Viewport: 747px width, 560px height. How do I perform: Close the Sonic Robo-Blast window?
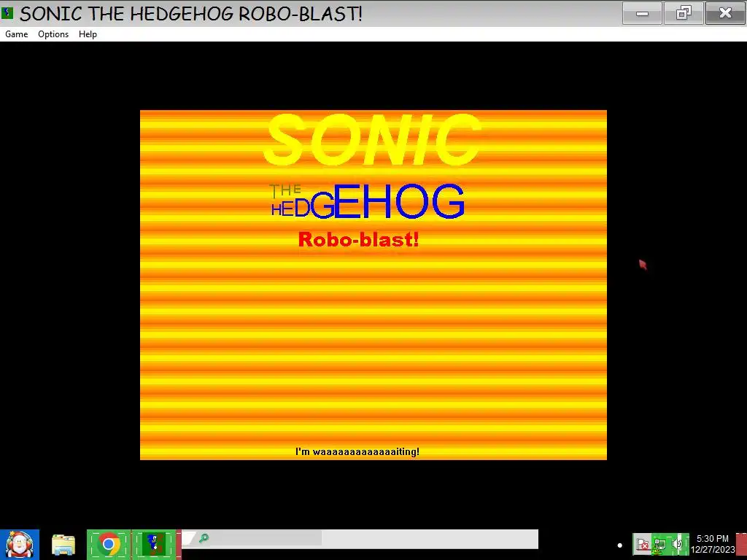725,13
